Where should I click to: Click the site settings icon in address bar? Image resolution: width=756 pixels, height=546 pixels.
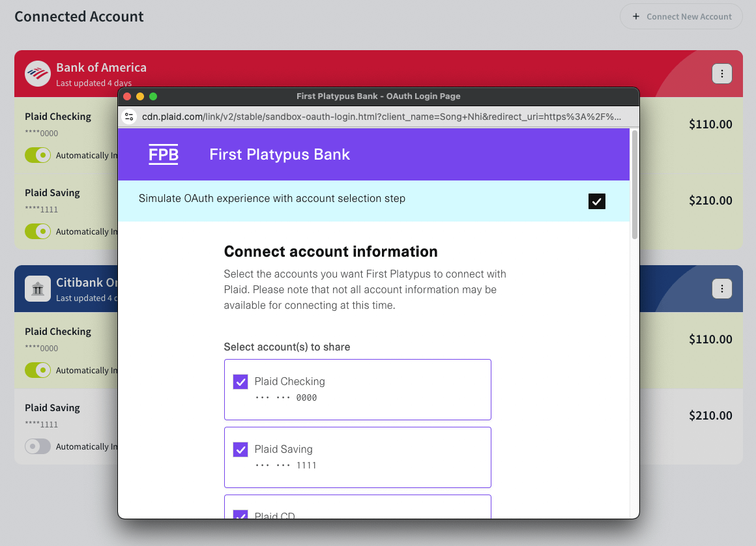click(x=129, y=117)
